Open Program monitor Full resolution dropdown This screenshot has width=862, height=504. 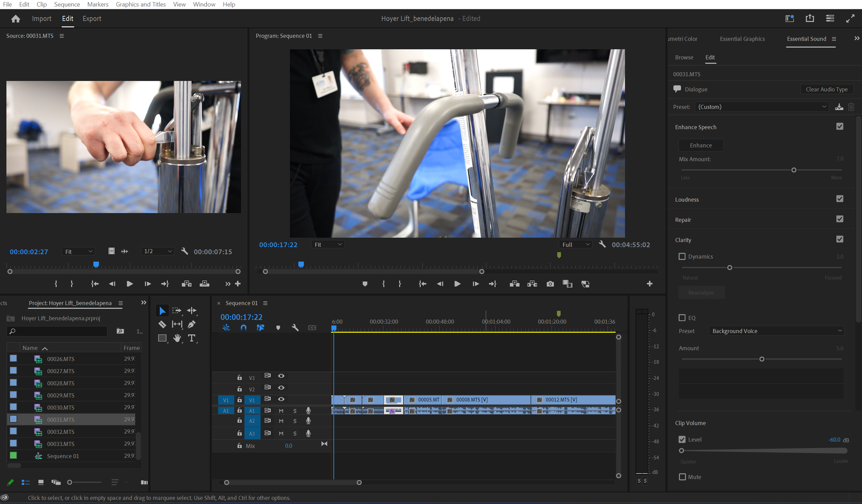(x=575, y=244)
